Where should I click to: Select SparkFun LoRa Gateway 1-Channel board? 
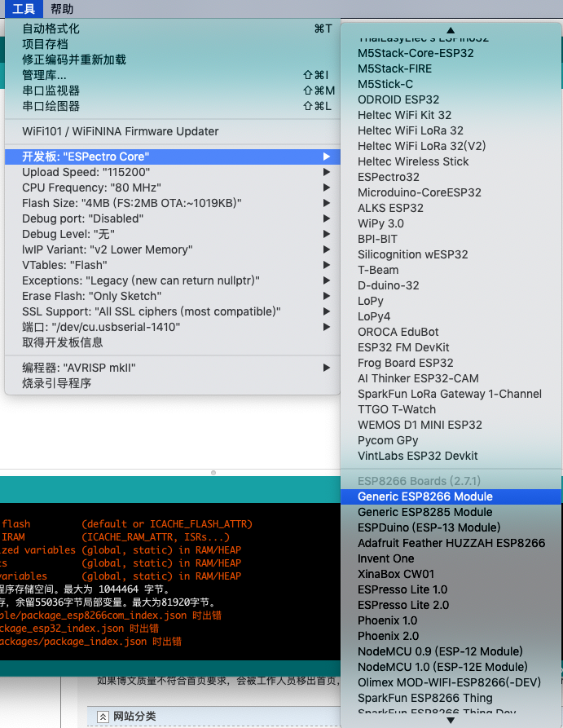pos(451,394)
